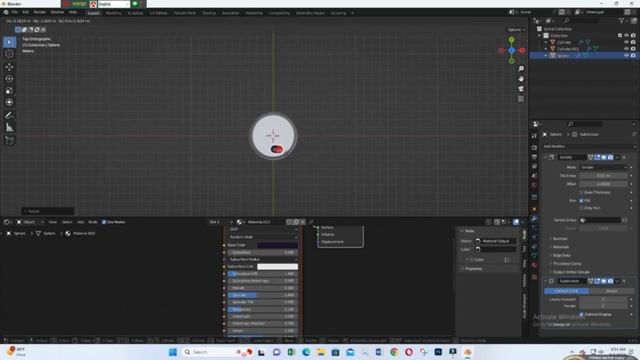Select Simple subdivision type
Image resolution: width=640 pixels, height=360 pixels.
(x=611, y=291)
